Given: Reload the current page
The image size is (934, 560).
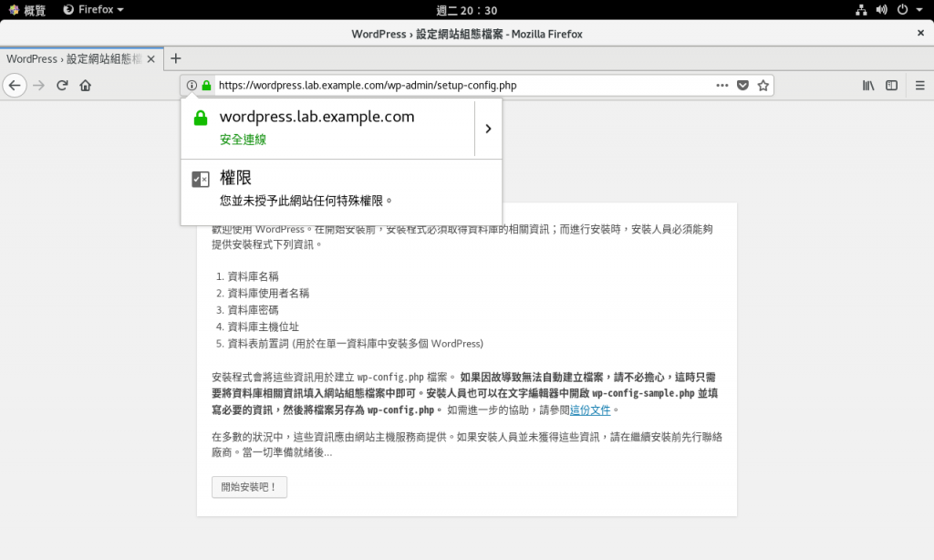Looking at the screenshot, I should pos(62,85).
